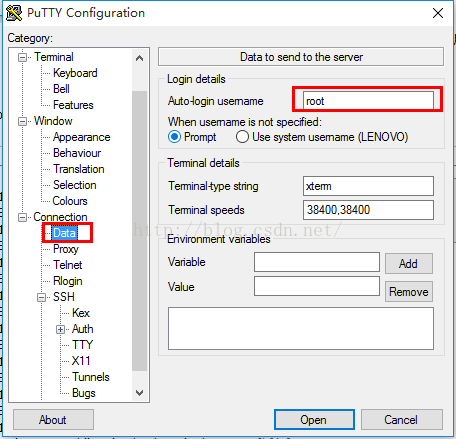This screenshot has width=456, height=439.
Task: Select Selection in the category tree
Action: coord(75,185)
